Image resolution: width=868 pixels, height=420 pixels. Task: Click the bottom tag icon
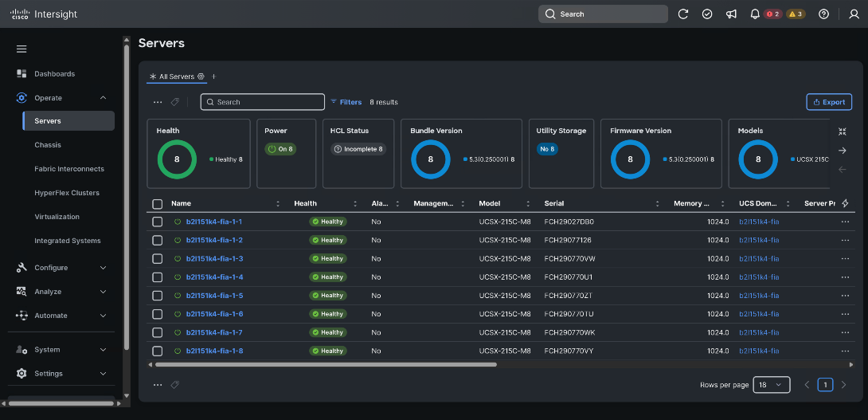coord(174,385)
